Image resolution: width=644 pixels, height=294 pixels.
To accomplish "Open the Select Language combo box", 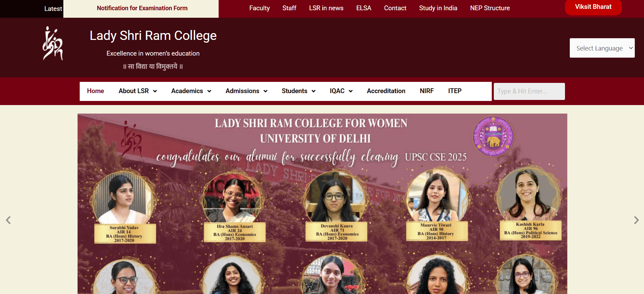I will (x=602, y=48).
